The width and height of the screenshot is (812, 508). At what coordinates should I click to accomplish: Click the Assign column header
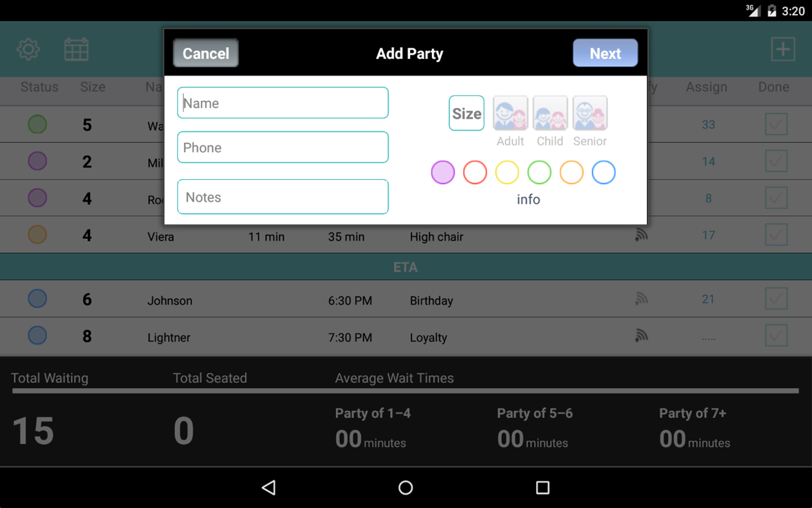706,87
